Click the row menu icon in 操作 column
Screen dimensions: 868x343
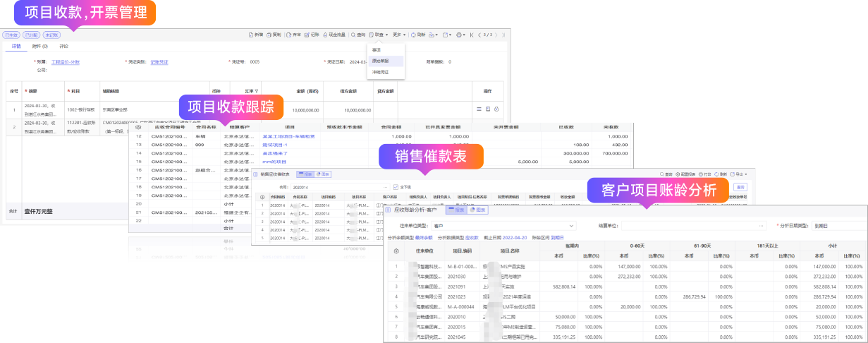pyautogui.click(x=479, y=109)
